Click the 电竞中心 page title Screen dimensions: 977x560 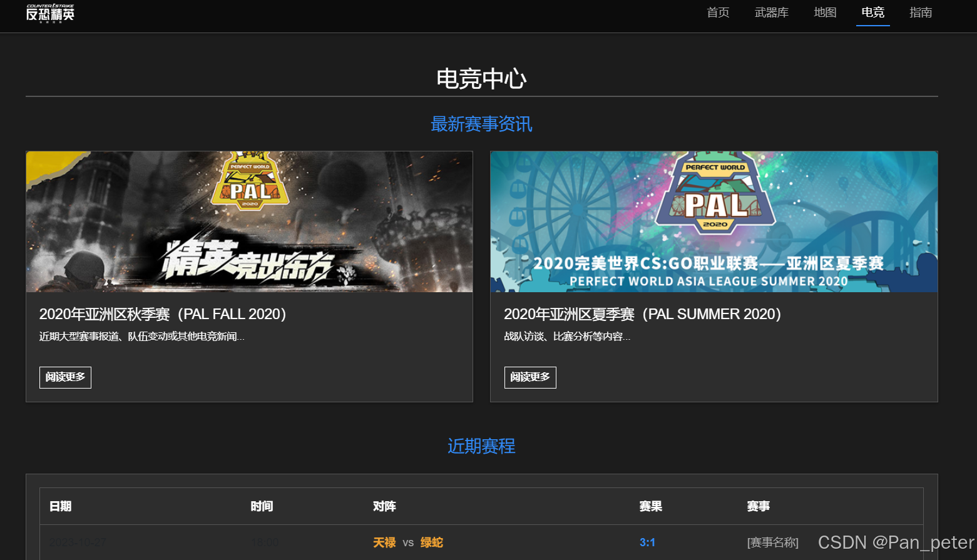point(481,79)
